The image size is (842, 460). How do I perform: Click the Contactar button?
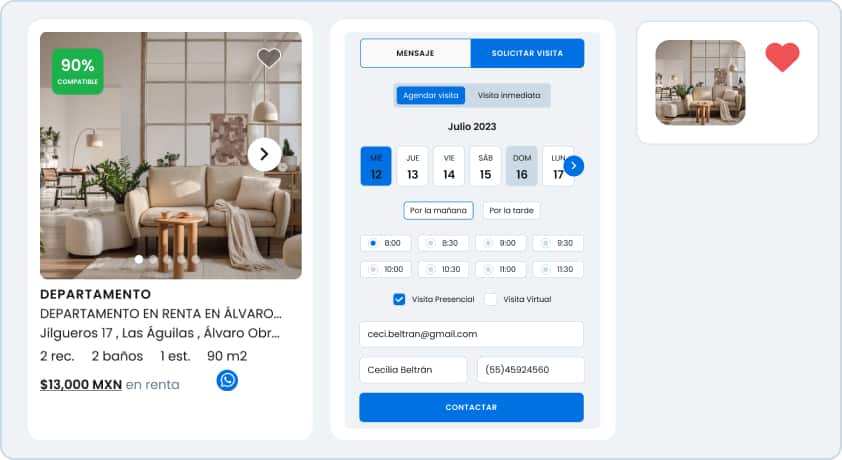(471, 407)
